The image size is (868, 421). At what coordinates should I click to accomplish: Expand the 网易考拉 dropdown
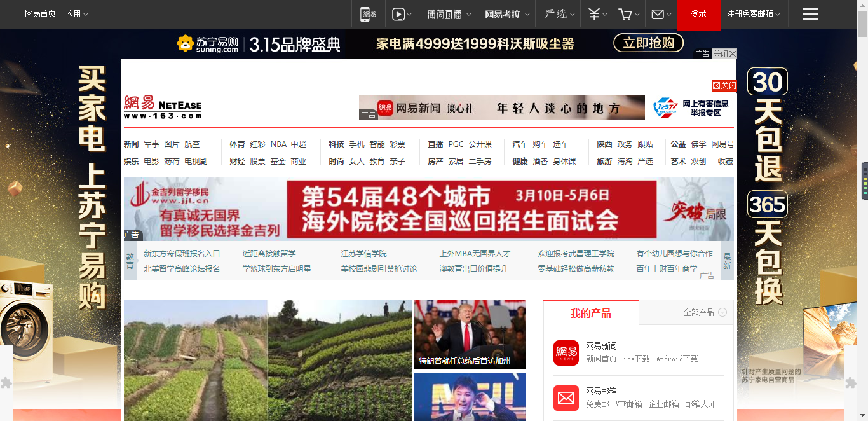coord(506,14)
